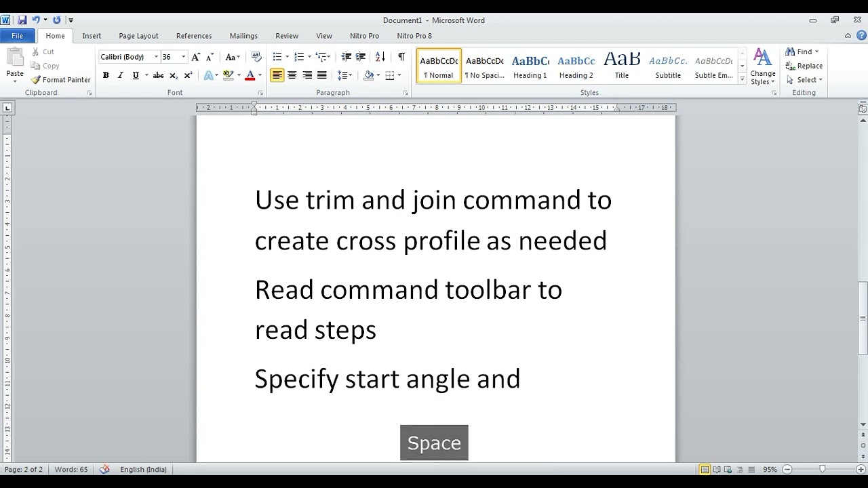The height and width of the screenshot is (488, 868).
Task: Apply superscript formatting
Action: [x=188, y=75]
